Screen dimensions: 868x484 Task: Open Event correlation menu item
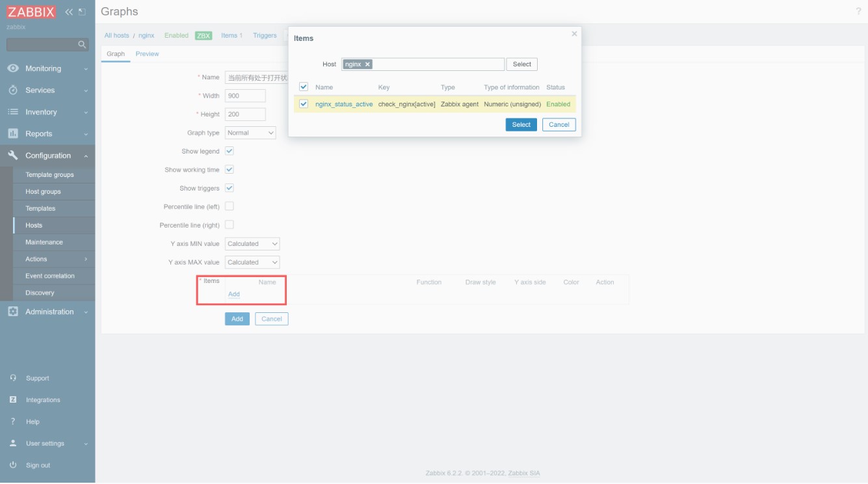[50, 276]
